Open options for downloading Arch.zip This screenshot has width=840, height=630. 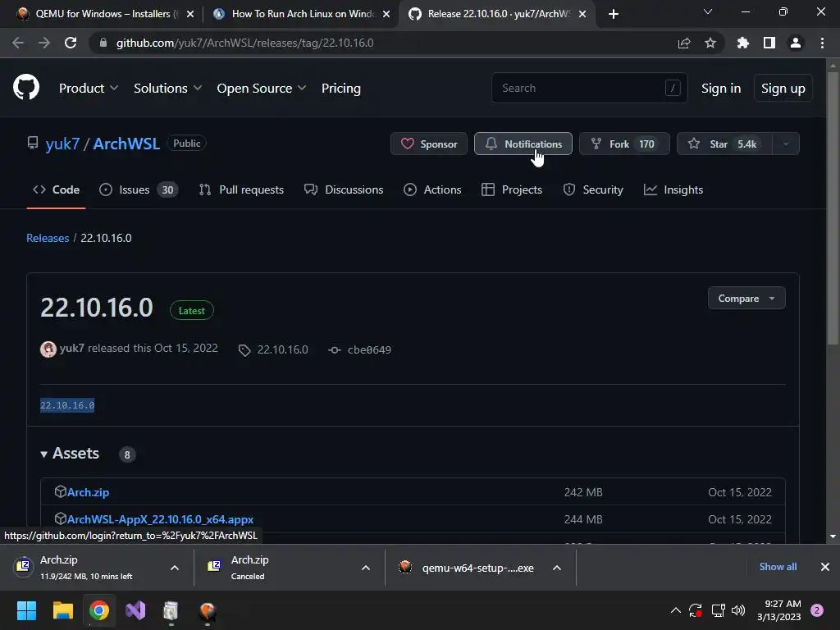pos(175,568)
